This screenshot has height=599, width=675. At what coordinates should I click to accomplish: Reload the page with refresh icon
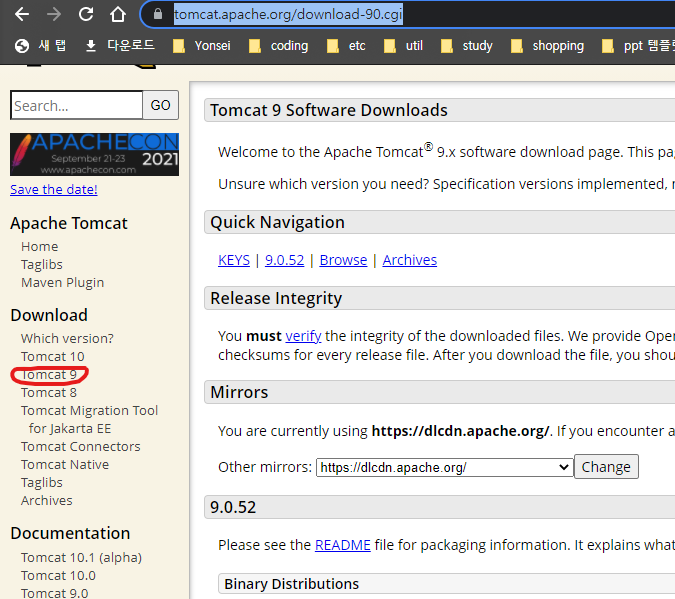[86, 14]
